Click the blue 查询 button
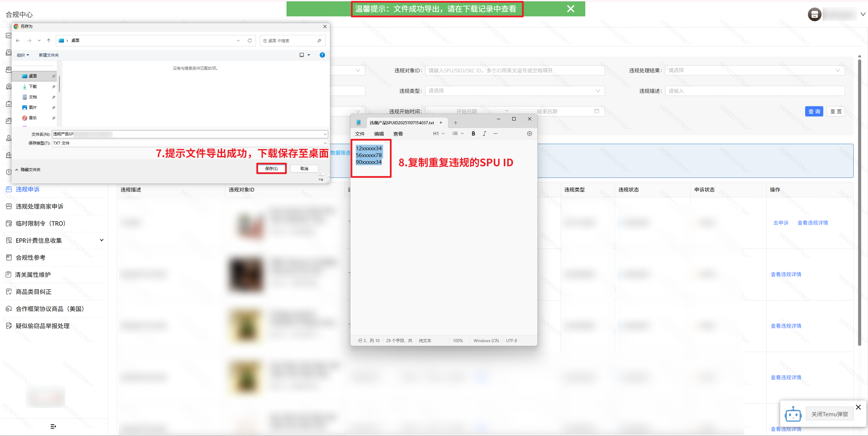This screenshot has height=436, width=868. tap(814, 112)
